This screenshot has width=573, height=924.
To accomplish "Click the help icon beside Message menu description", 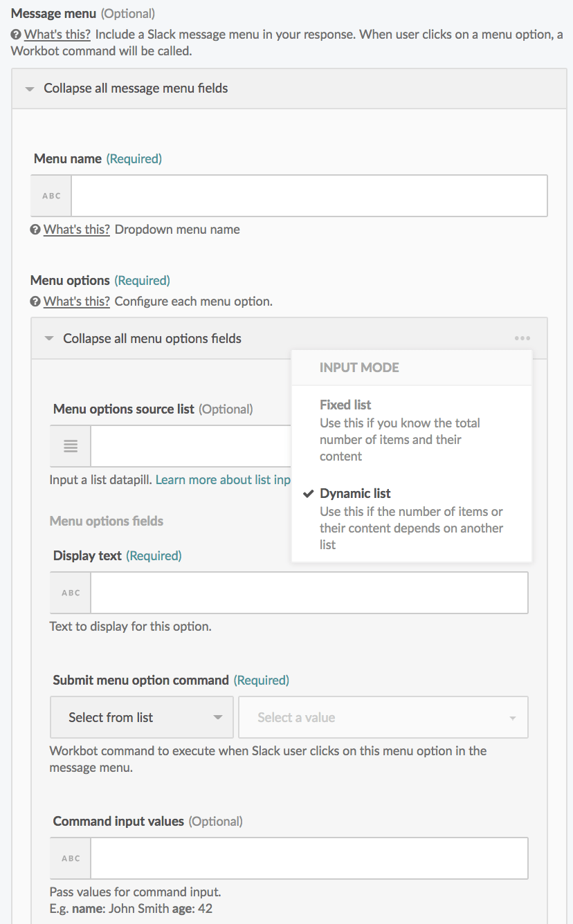I will tap(16, 35).
